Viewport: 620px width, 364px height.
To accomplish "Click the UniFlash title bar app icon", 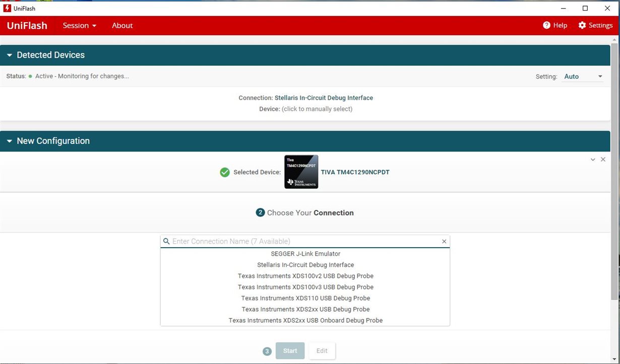I will pos(7,8).
